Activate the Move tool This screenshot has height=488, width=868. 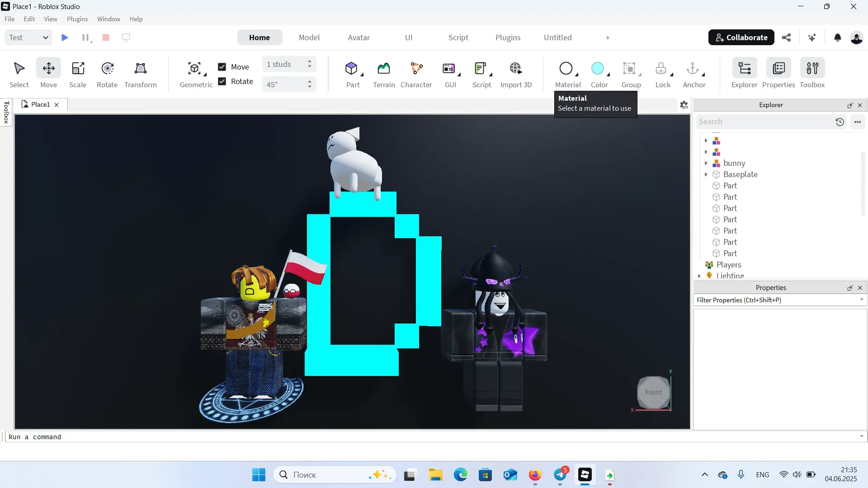[x=48, y=75]
